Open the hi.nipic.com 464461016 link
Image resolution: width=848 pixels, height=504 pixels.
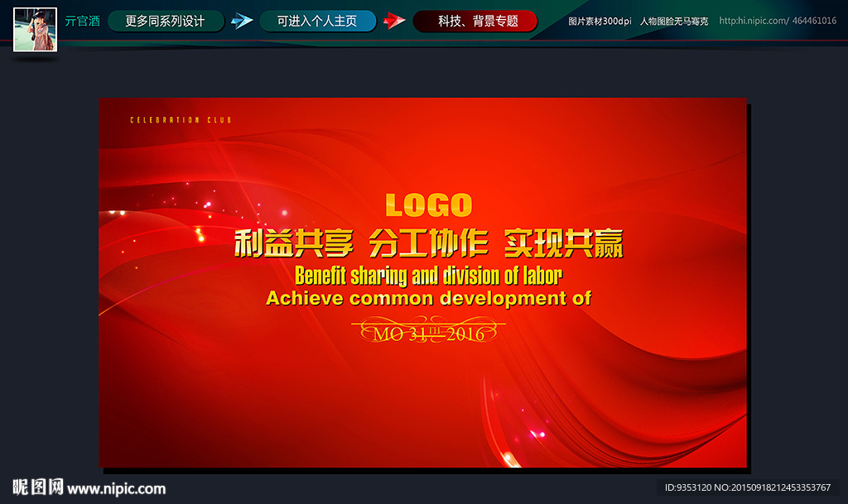coord(778,21)
